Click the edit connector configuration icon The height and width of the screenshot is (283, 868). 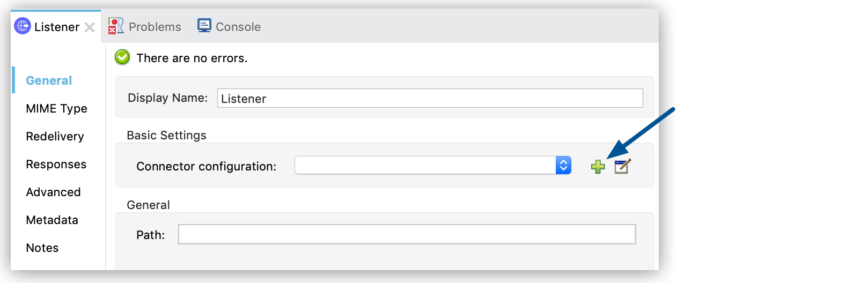pyautogui.click(x=622, y=166)
